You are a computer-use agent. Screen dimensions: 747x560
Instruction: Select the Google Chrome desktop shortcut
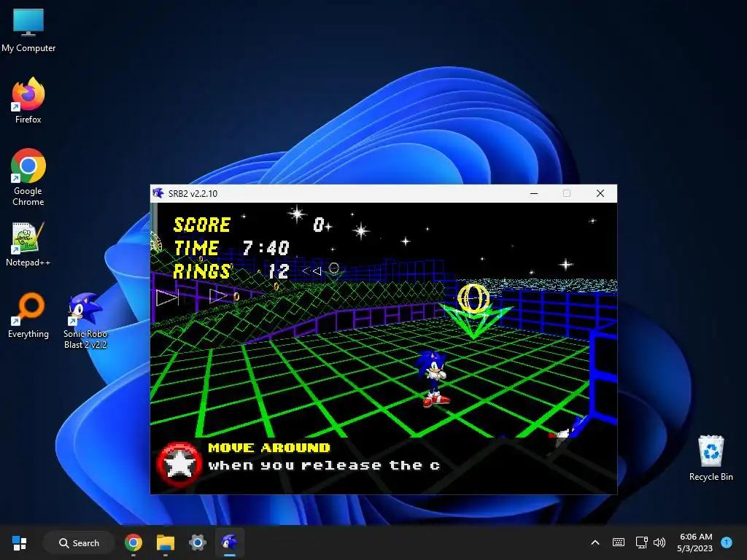pos(28,177)
